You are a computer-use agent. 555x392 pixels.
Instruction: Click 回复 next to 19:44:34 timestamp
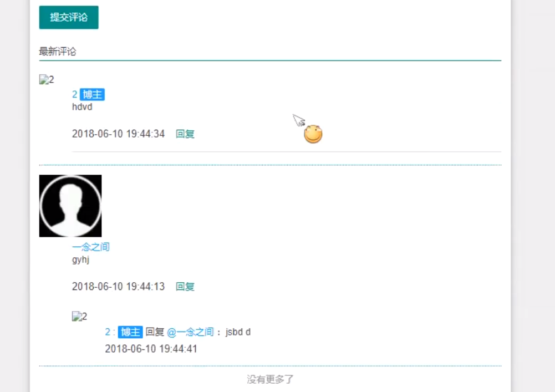click(x=185, y=134)
